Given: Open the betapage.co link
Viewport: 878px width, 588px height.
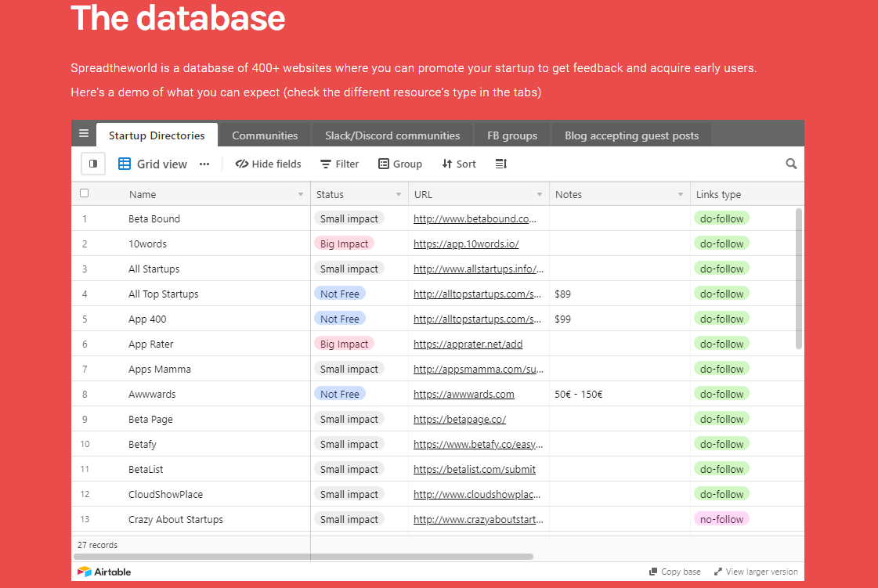Looking at the screenshot, I should (x=460, y=420).
